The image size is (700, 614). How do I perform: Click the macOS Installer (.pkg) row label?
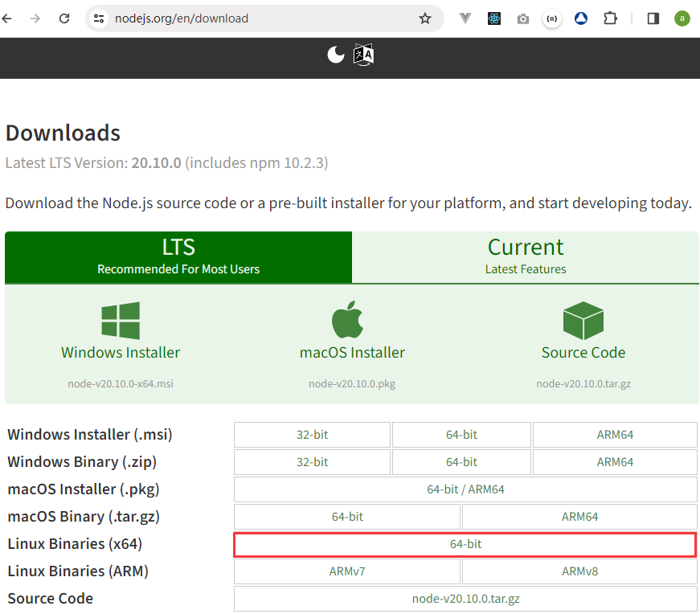pos(84,489)
